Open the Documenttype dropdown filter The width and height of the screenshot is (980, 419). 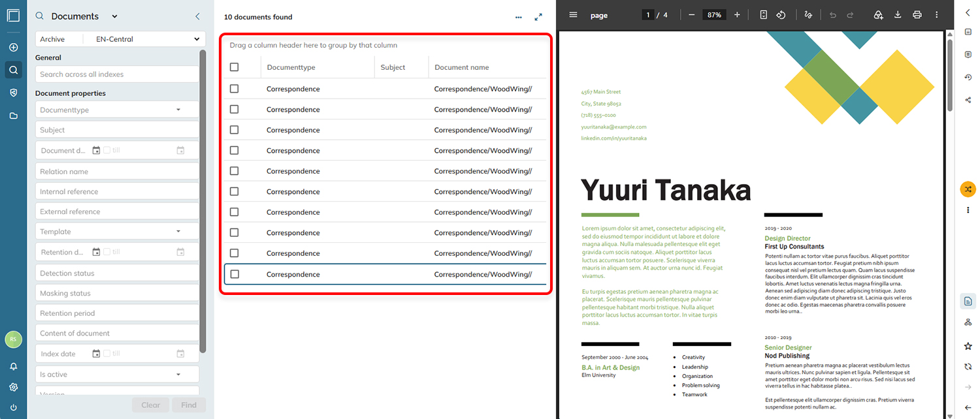[117, 110]
